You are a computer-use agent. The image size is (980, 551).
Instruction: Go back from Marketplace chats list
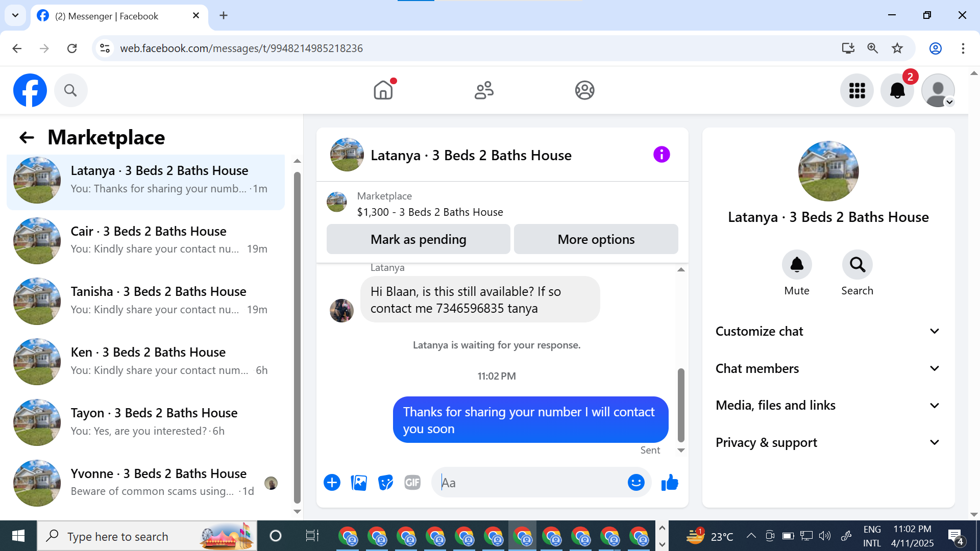27,137
